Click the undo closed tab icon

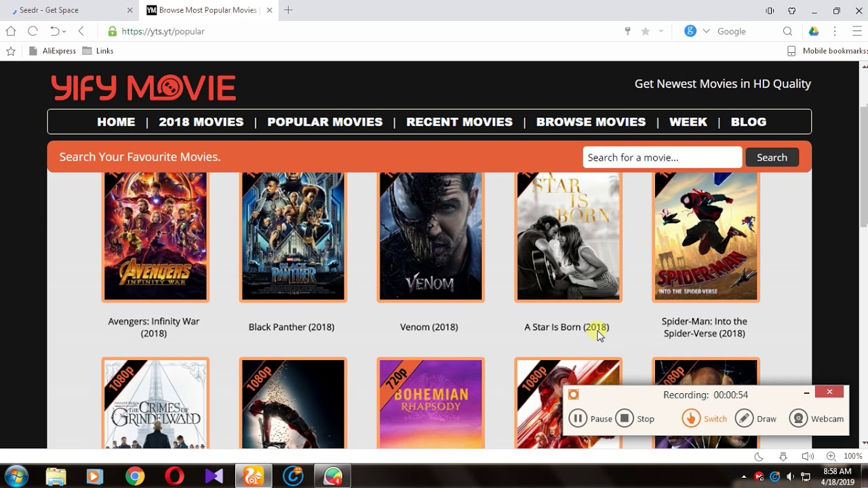click(x=54, y=31)
